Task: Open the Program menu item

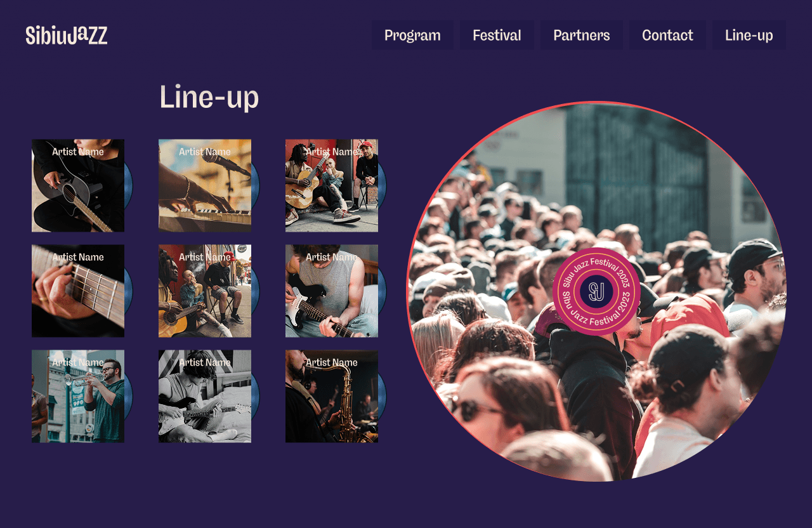Action: click(x=412, y=35)
